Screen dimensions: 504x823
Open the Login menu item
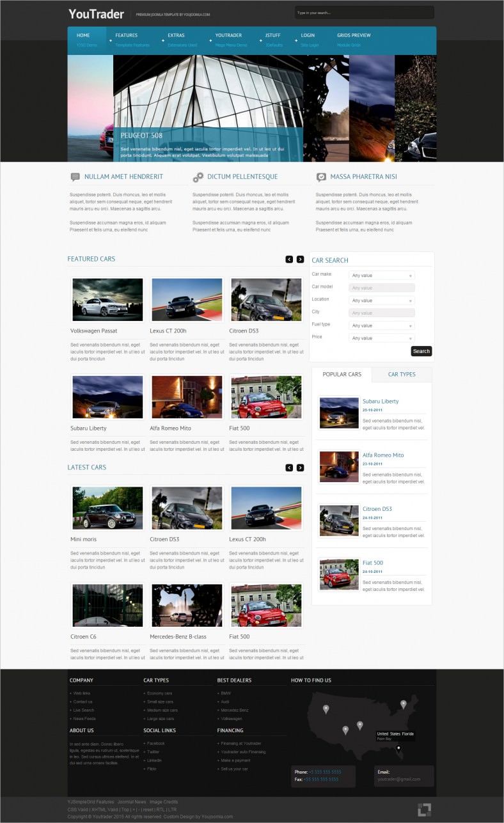click(x=310, y=40)
